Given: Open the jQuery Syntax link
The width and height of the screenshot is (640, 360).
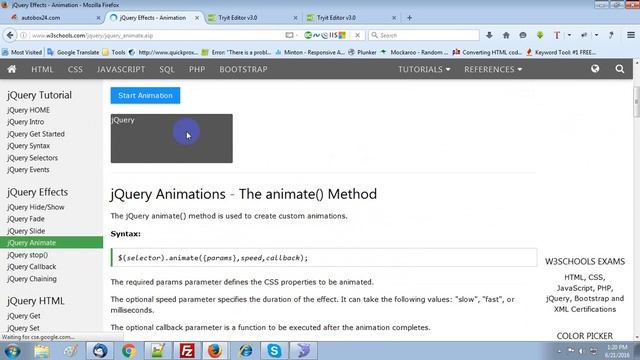Looking at the screenshot, I should click(28, 146).
